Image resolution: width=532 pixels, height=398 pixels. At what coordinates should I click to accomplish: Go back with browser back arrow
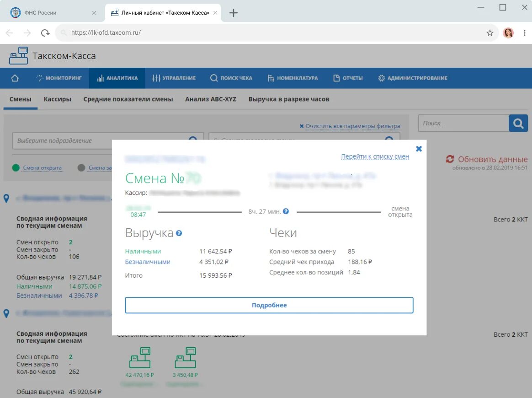(10, 32)
